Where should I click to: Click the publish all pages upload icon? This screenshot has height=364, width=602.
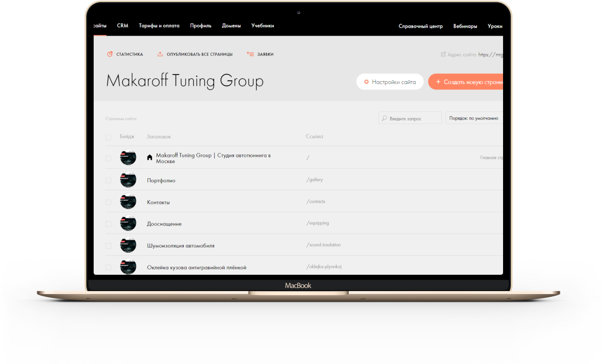tap(160, 54)
